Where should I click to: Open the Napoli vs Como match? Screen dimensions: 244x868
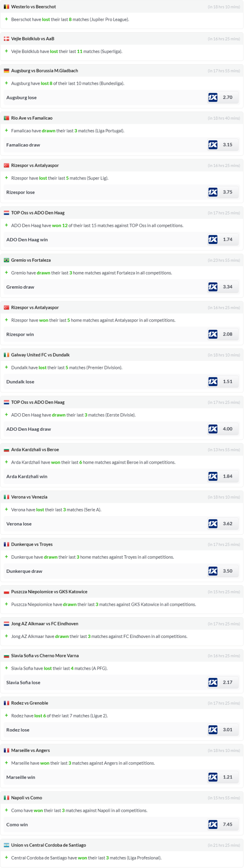[26, 798]
